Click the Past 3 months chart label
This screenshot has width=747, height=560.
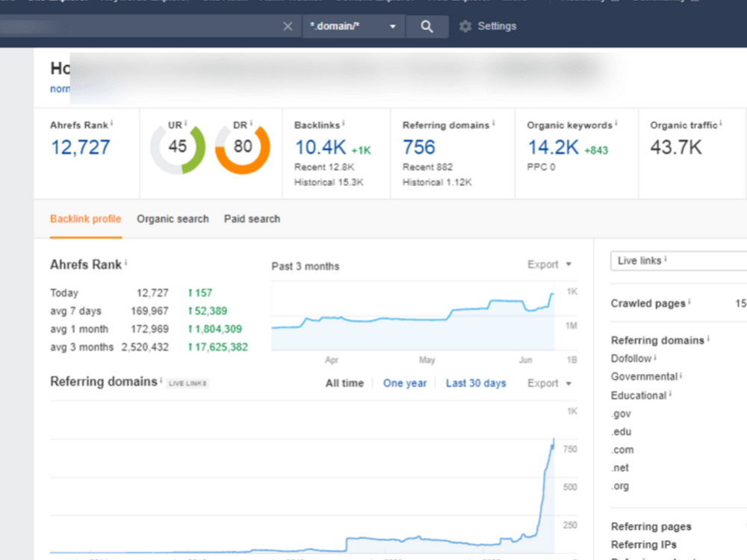point(306,267)
